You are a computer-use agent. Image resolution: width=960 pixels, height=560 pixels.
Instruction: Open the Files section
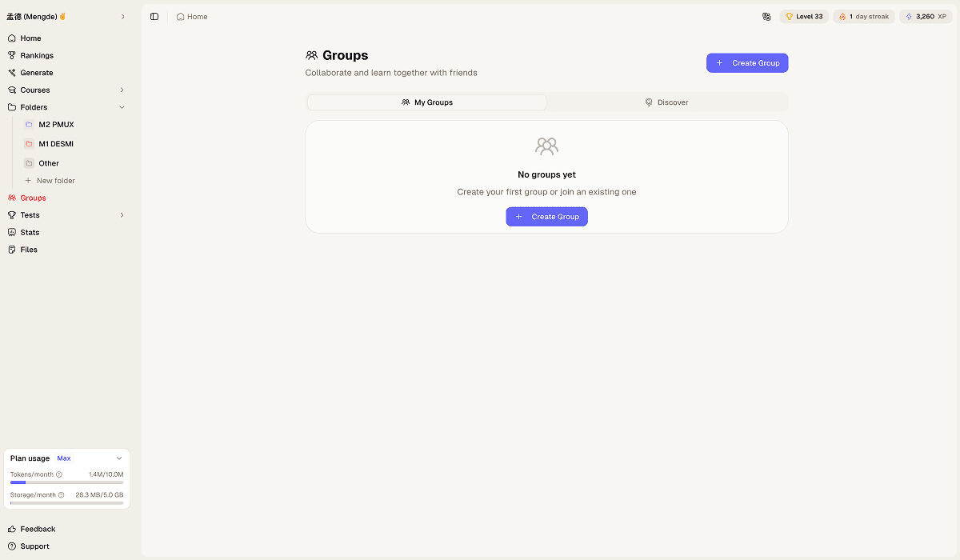pyautogui.click(x=28, y=249)
